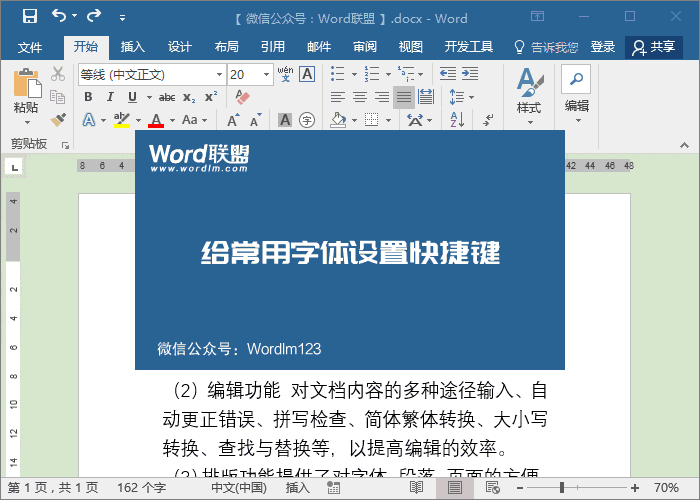
Task: Redo the last action
Action: (x=94, y=16)
